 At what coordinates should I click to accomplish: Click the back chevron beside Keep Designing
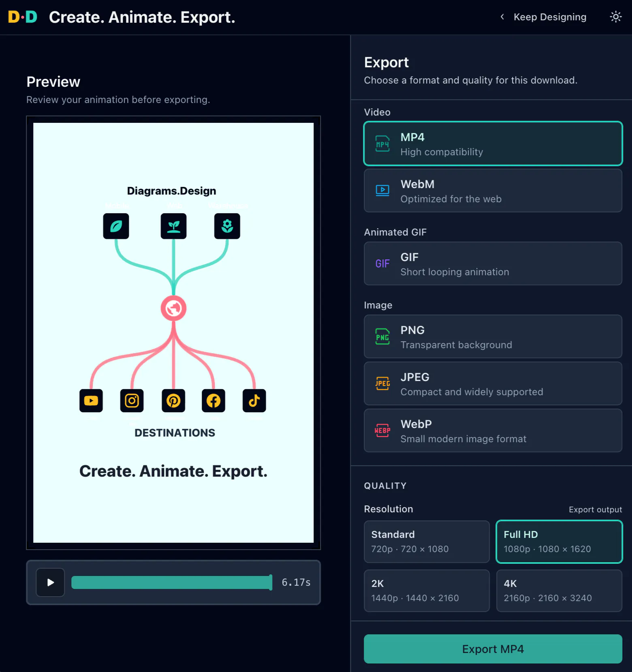click(x=502, y=17)
